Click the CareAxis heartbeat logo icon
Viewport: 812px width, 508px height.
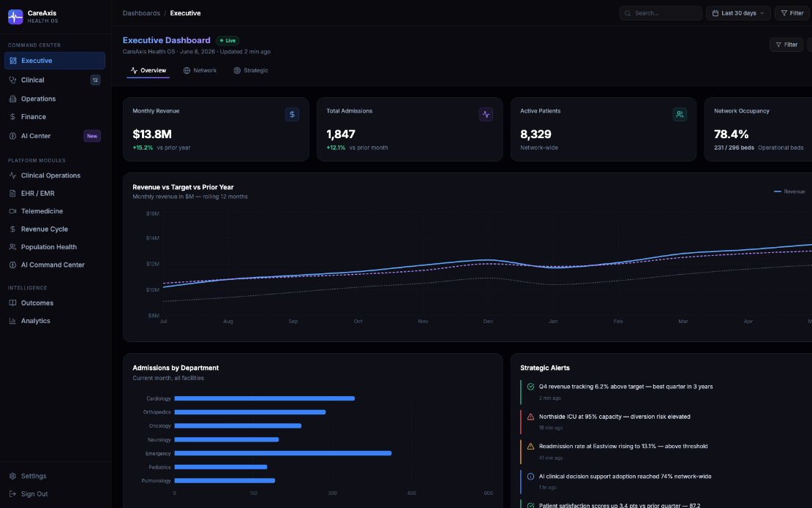pos(15,17)
